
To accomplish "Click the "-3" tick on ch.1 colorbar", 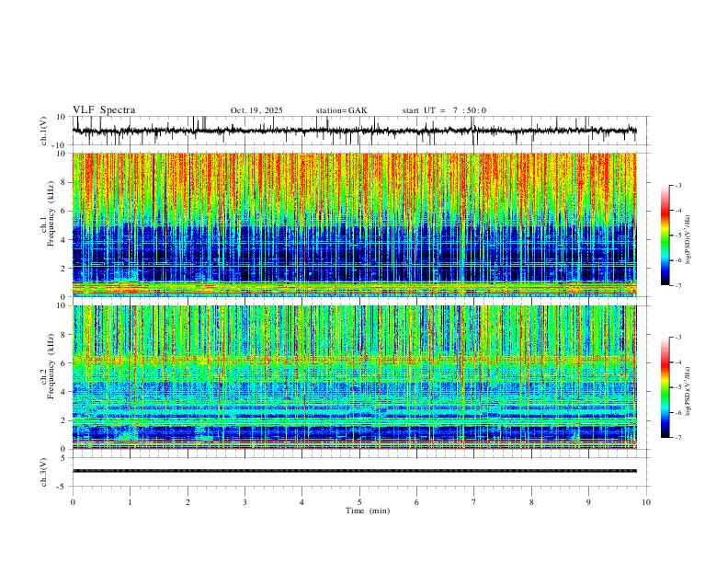I will tap(677, 185).
